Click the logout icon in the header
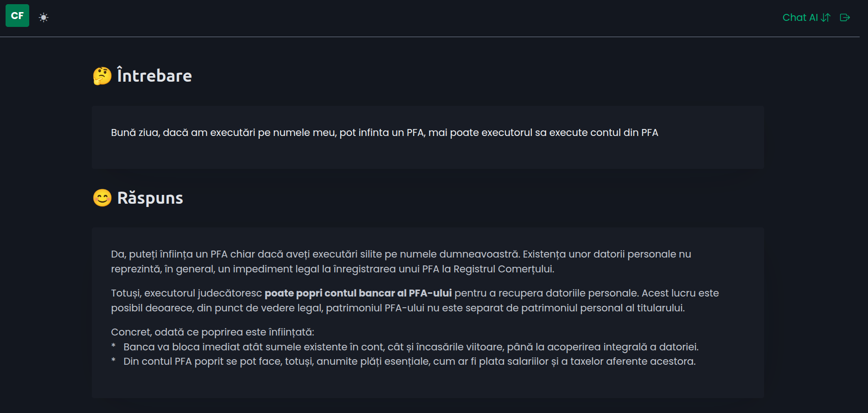Image resolution: width=868 pixels, height=413 pixels. pyautogui.click(x=845, y=17)
